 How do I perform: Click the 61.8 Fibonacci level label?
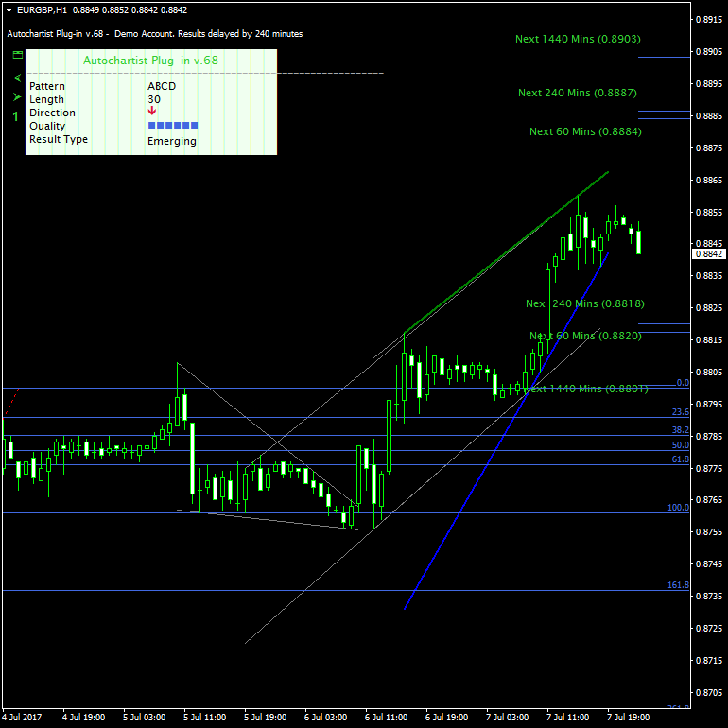(680, 459)
